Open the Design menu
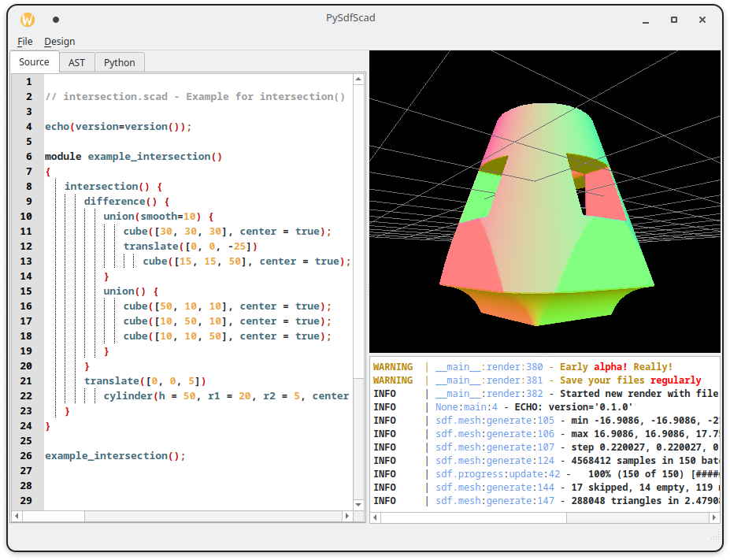This screenshot has height=560, width=730. (60, 41)
